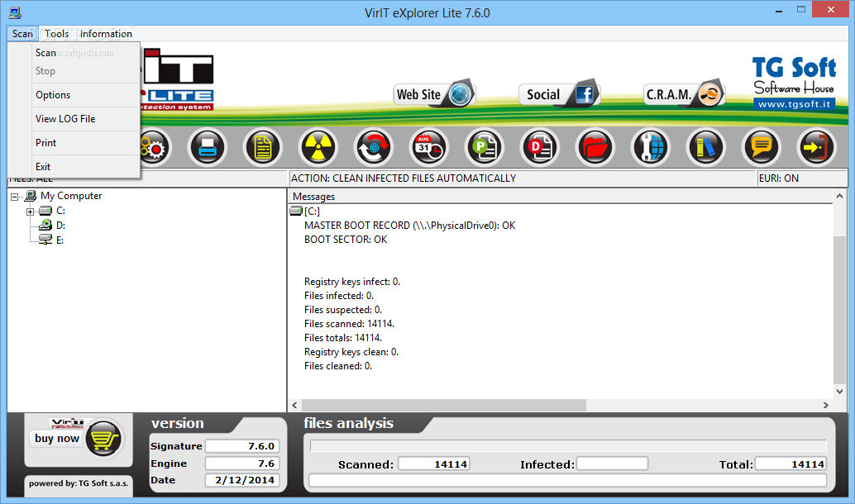Click the orange chat message icon
The height and width of the screenshot is (504, 855).
[x=762, y=147]
